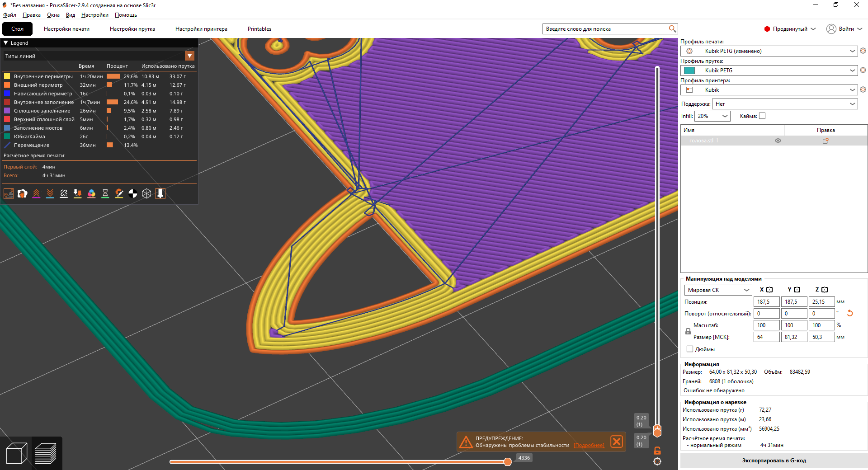Viewport: 868px width, 470px height.
Task: Open the Поддержка (supports) dropdown
Action: pos(785,104)
